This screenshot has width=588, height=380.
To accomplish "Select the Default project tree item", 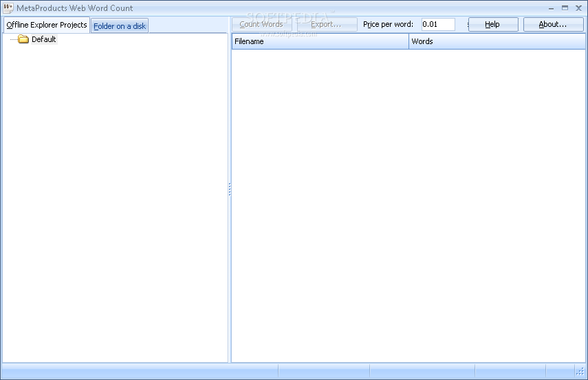I will click(x=43, y=39).
